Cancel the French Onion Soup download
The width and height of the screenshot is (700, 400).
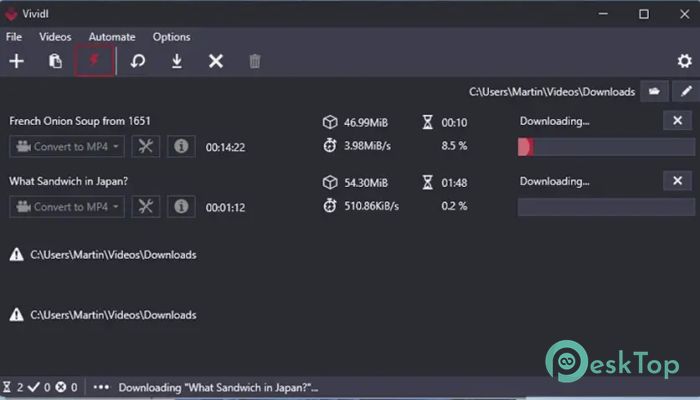point(677,121)
